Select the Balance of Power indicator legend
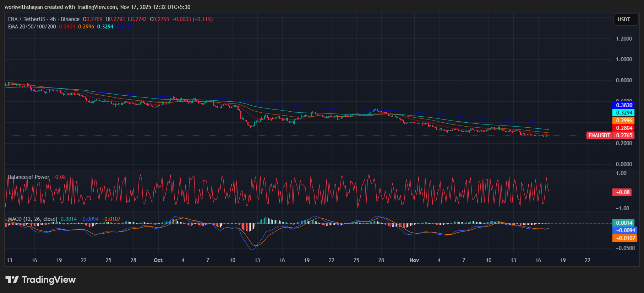644x293 pixels. 29,177
